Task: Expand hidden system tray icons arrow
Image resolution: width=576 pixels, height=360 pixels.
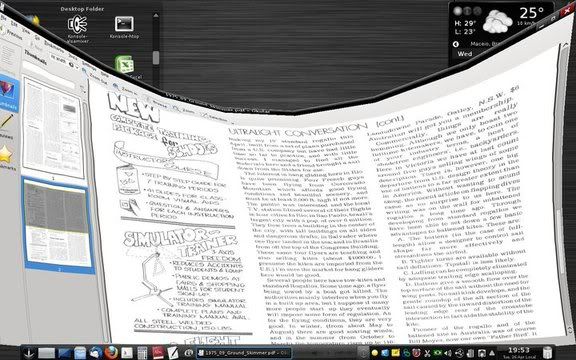Action: pyautogui.click(x=492, y=353)
